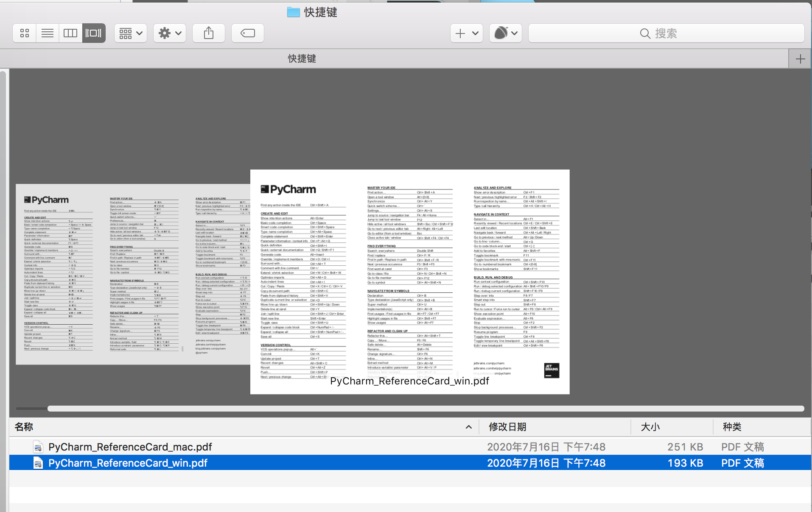Click the Share button
Screen dimensions: 812x512
pyautogui.click(x=209, y=33)
